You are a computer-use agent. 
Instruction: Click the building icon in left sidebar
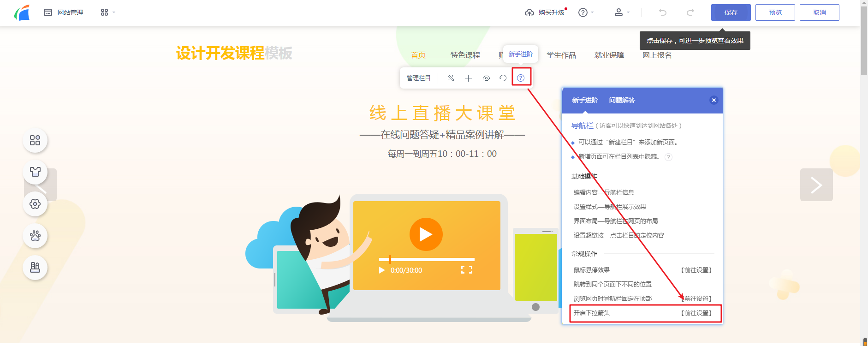click(x=35, y=268)
